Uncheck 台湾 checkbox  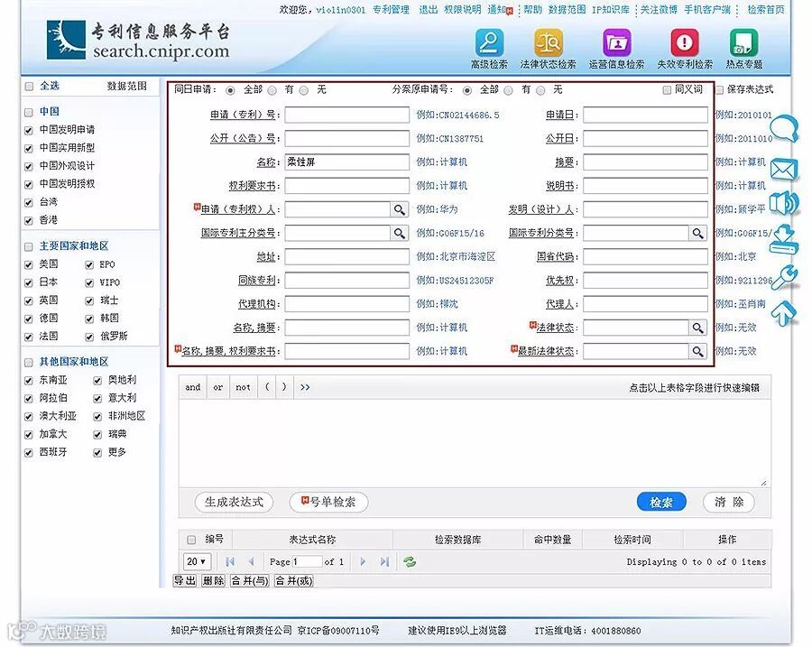29,203
